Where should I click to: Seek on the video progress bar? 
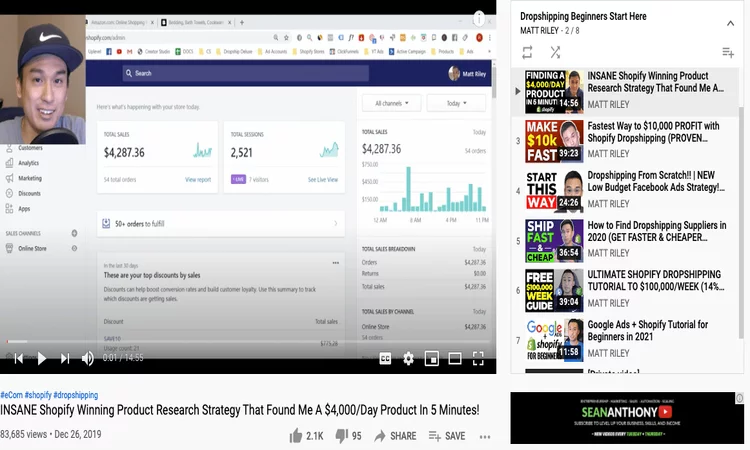(x=248, y=341)
